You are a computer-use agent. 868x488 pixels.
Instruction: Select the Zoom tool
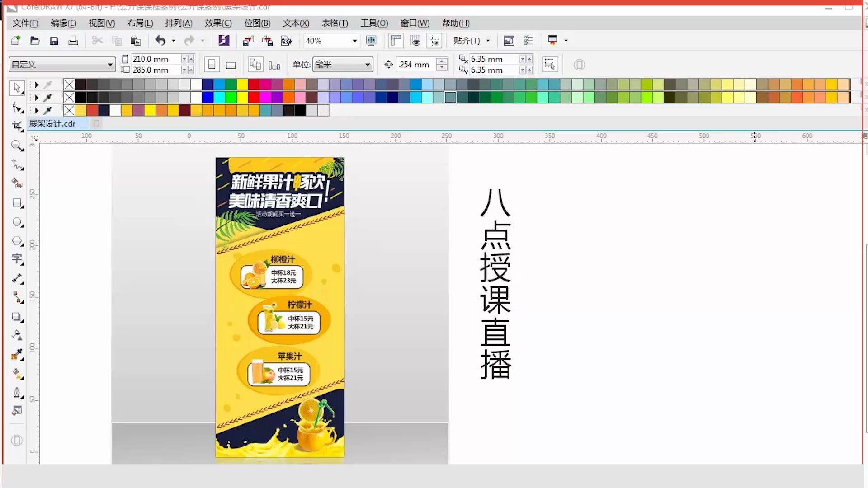pyautogui.click(x=17, y=145)
